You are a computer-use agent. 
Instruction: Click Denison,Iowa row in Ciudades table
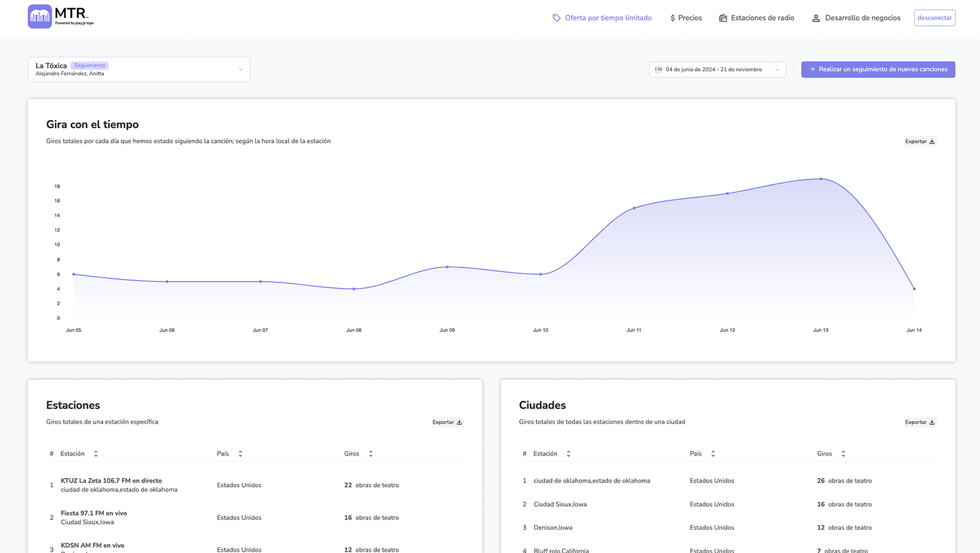click(x=728, y=527)
